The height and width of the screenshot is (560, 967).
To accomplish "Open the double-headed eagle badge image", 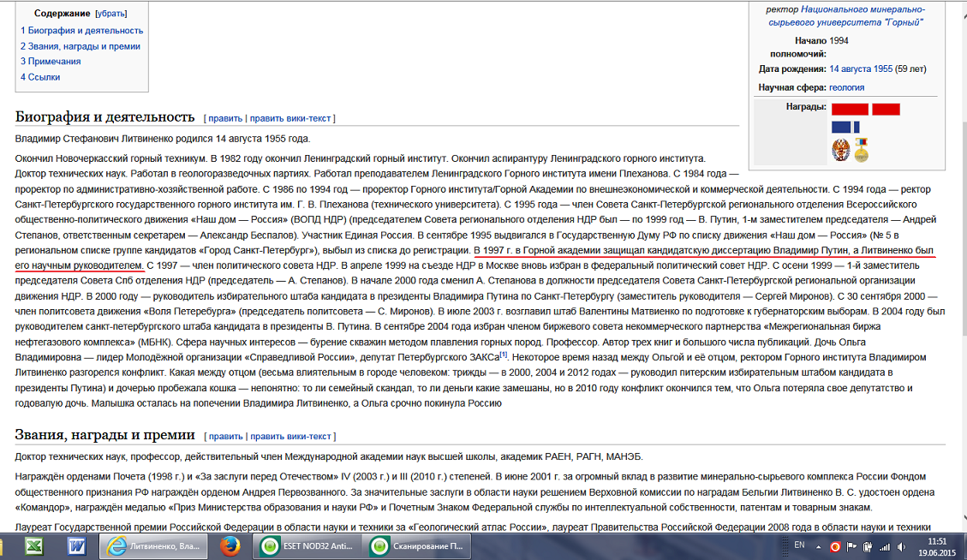I will click(840, 150).
